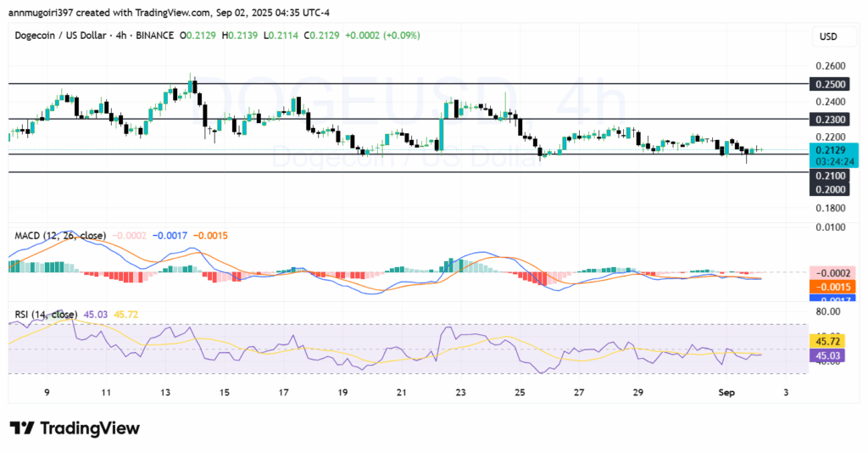The image size is (868, 453).
Task: Click the 0.2100 horizontal line price label
Action: point(831,176)
